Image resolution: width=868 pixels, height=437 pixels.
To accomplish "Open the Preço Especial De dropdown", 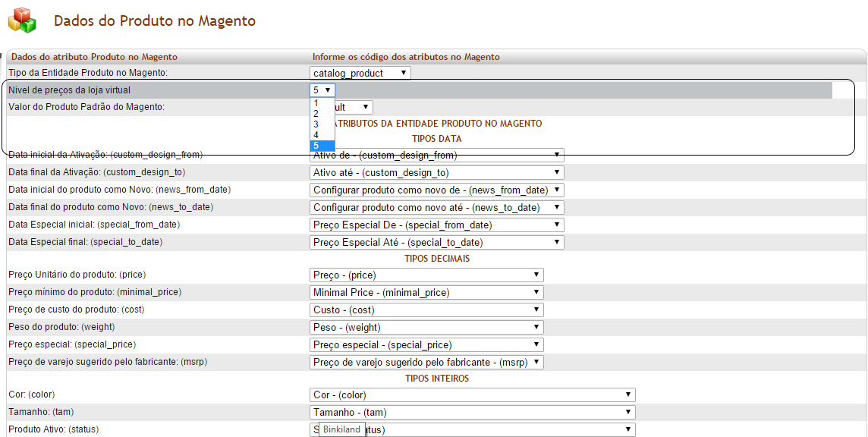I will coord(437,225).
